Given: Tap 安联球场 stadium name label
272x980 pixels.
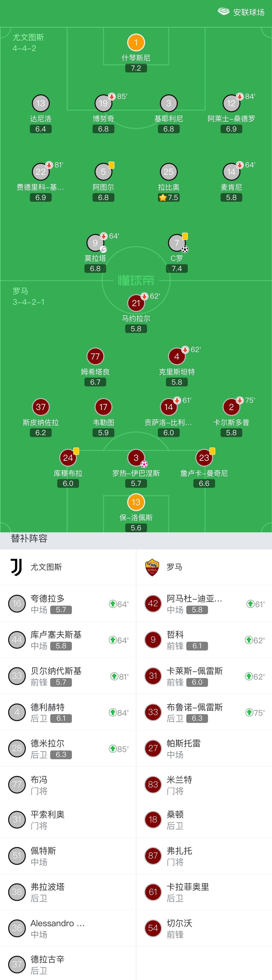Looking at the screenshot, I should [x=249, y=12].
